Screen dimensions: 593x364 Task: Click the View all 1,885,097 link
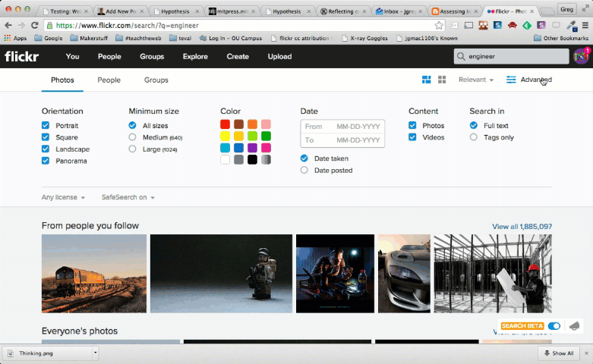point(522,227)
